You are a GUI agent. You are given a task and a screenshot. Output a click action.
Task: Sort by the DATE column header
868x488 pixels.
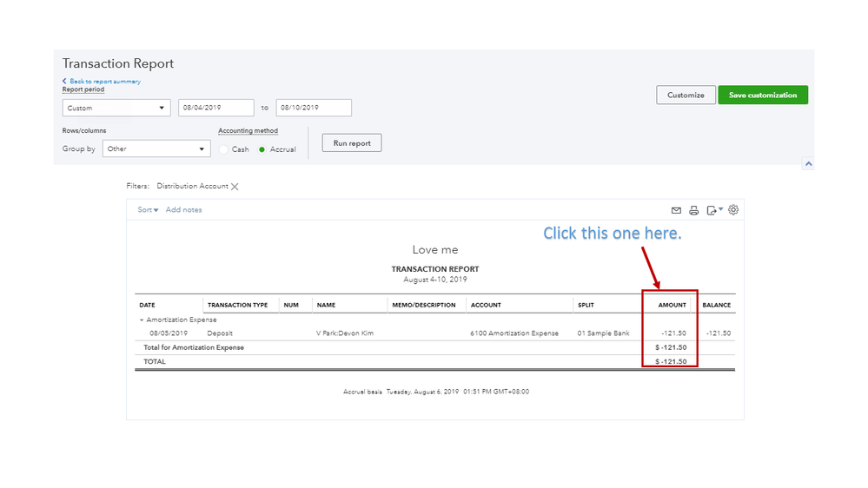(147, 305)
